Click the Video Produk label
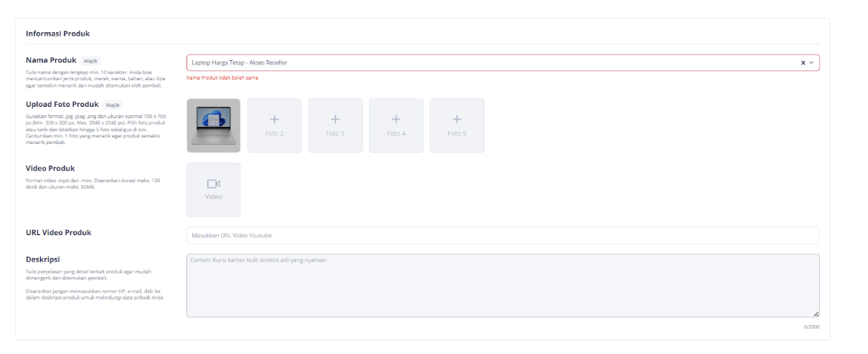This screenshot has width=868, height=354. (x=50, y=168)
